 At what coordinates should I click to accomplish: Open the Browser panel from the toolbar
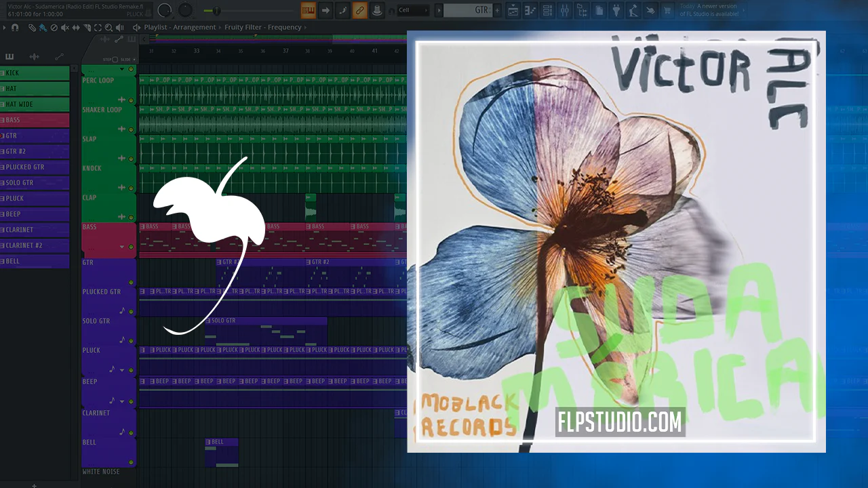582,10
